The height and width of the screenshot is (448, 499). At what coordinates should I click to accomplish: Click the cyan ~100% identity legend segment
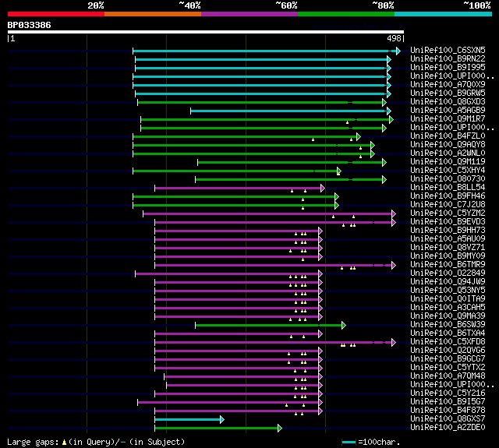point(444,14)
